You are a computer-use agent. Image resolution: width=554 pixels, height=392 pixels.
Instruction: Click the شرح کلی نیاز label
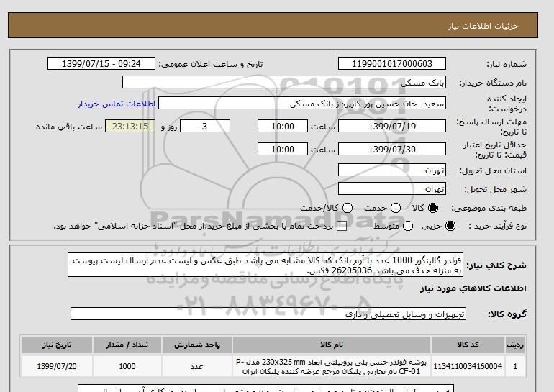click(x=496, y=265)
